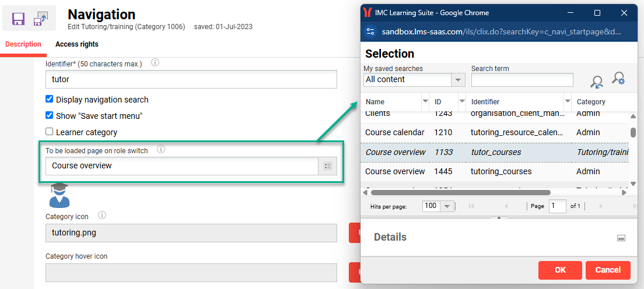This screenshot has height=289, width=644.
Task: Click splitter expander arrow above Details
Action: [x=499, y=217]
